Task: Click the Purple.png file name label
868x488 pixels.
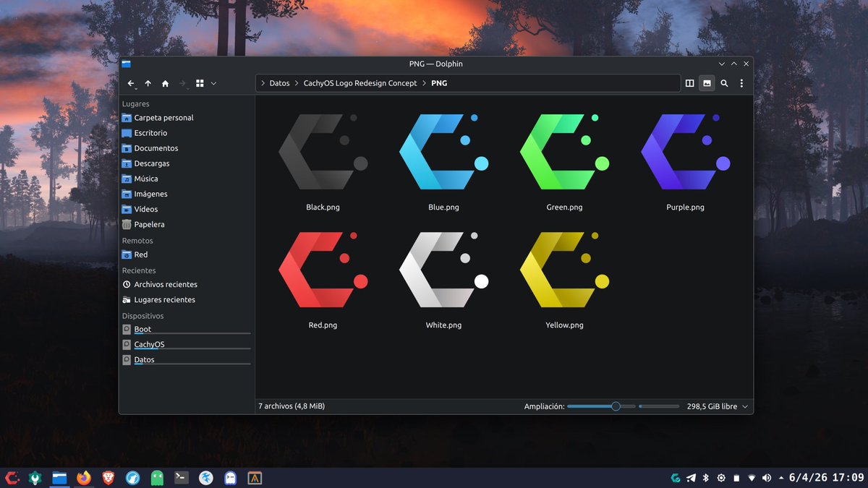Action: click(685, 207)
